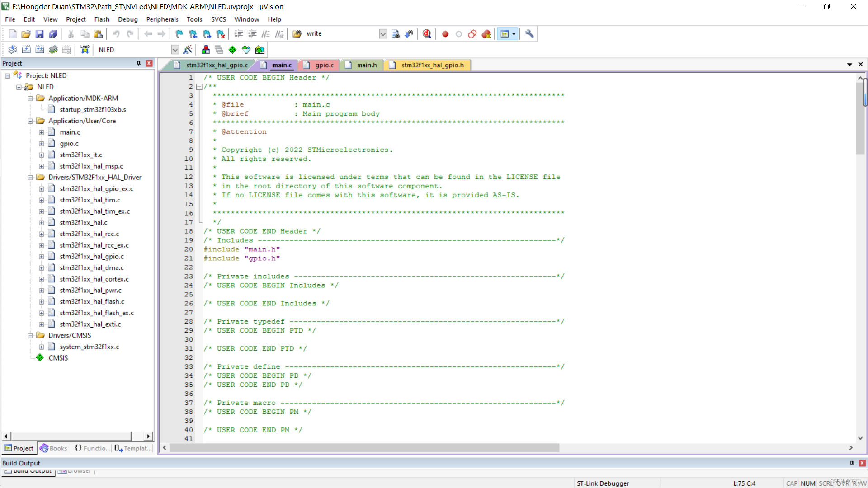Close the Project panel with the red X
The height and width of the screenshot is (488, 868).
pos(149,63)
